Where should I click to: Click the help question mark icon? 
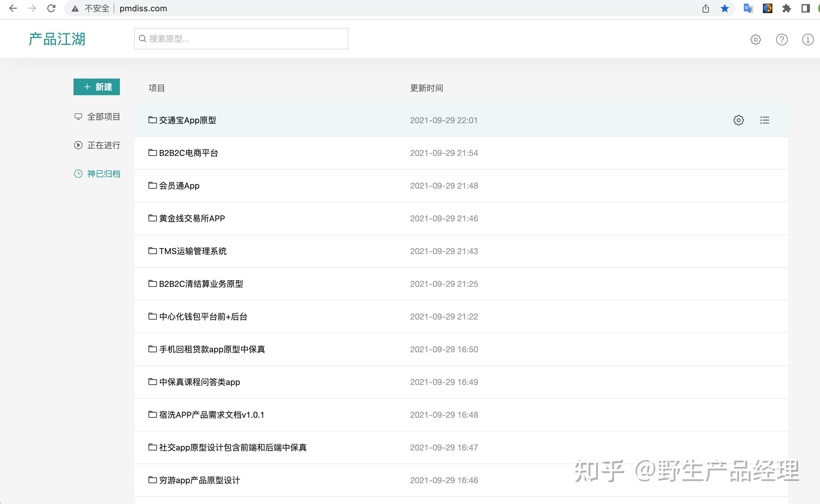click(781, 39)
